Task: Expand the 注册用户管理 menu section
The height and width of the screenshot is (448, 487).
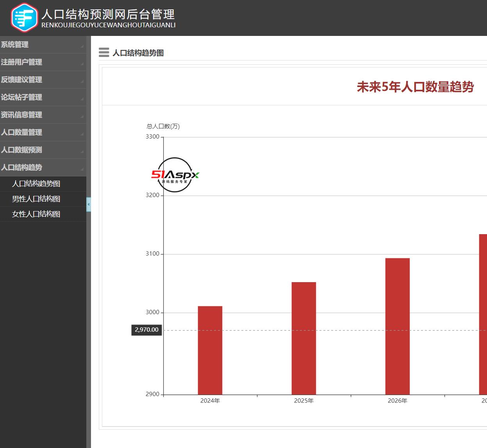Action: click(43, 62)
